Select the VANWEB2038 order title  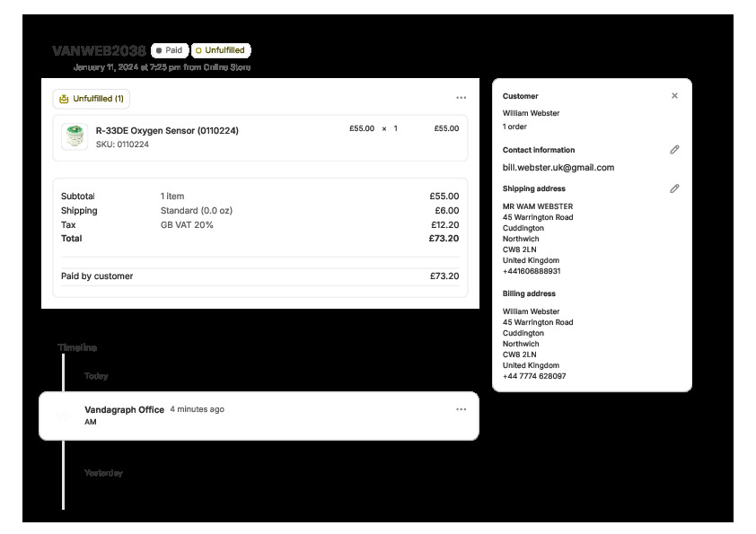click(x=99, y=51)
